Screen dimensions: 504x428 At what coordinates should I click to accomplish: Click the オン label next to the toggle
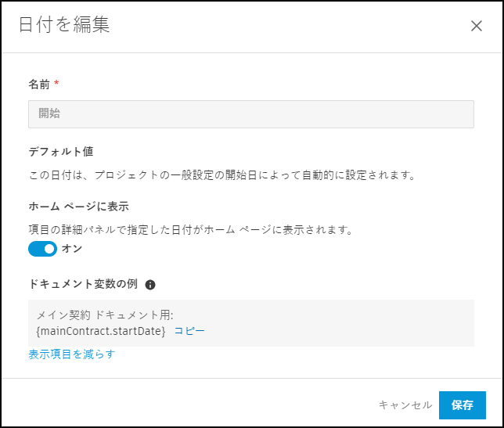click(72, 249)
